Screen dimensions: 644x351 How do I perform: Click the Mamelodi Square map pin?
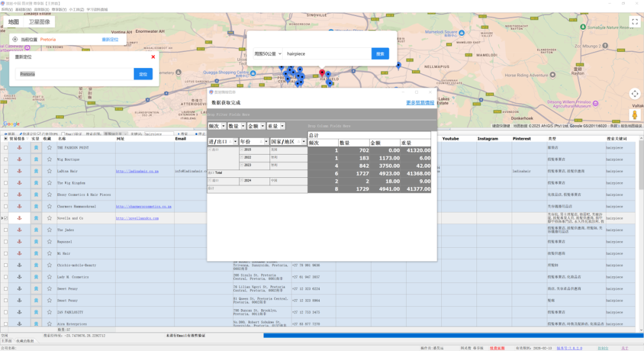click(462, 33)
